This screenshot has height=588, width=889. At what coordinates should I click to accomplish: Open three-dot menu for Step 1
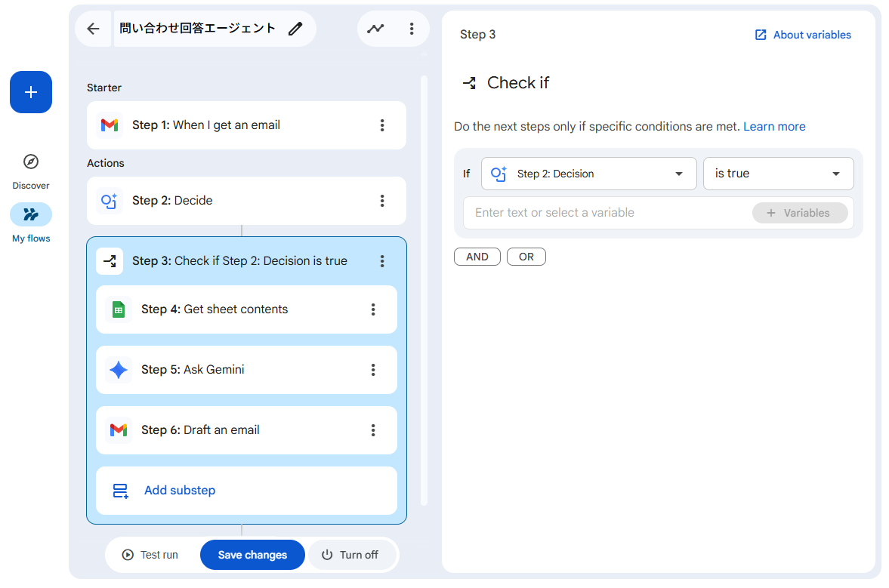(x=382, y=125)
